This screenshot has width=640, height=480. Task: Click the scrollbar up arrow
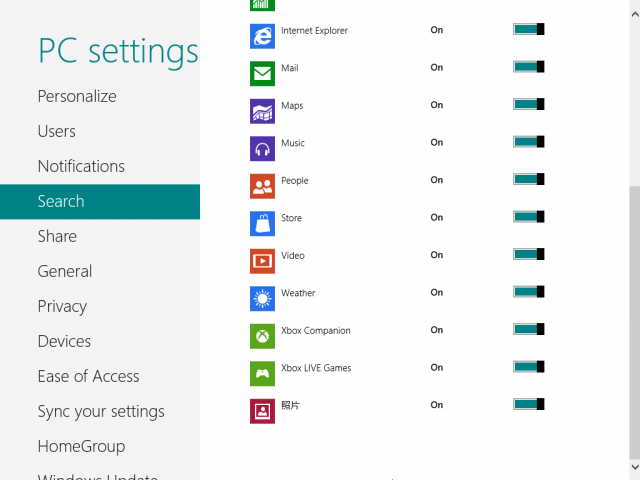tap(635, 14)
